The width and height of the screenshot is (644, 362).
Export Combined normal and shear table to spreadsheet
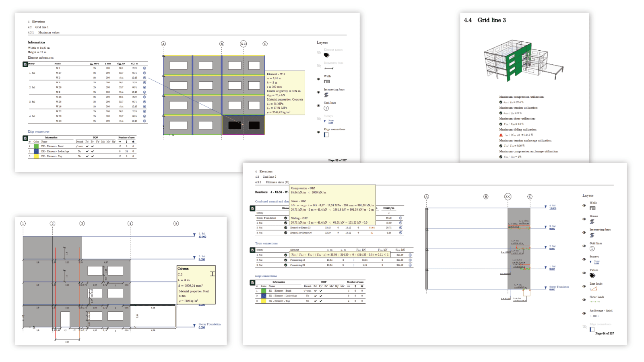252,208
